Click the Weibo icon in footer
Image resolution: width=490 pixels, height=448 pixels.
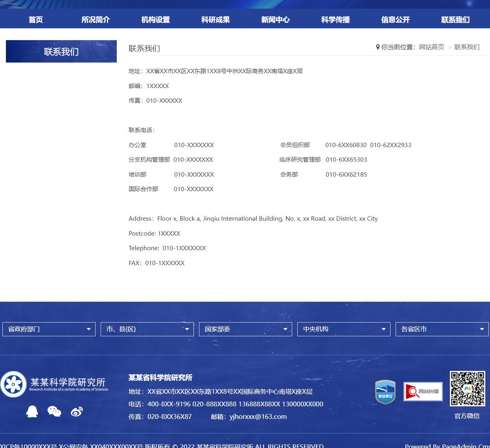(77, 412)
